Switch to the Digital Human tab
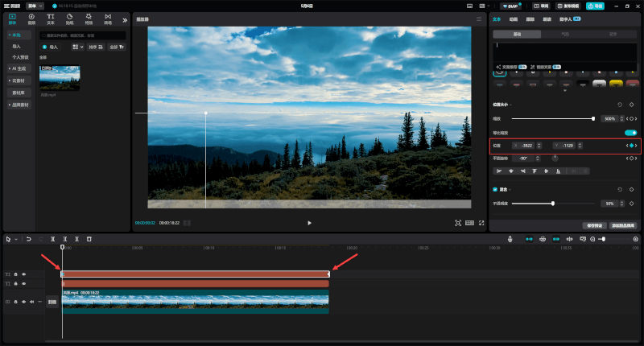This screenshot has height=346, width=644. pos(570,19)
